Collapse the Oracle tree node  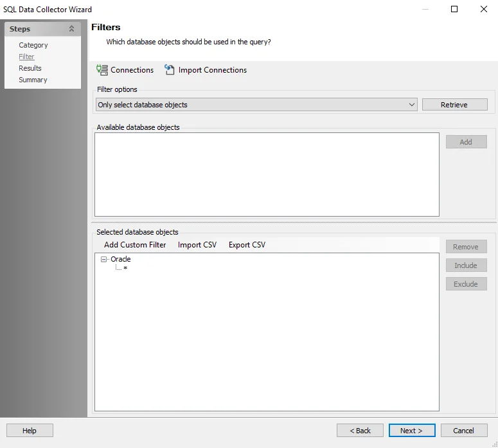pos(103,259)
